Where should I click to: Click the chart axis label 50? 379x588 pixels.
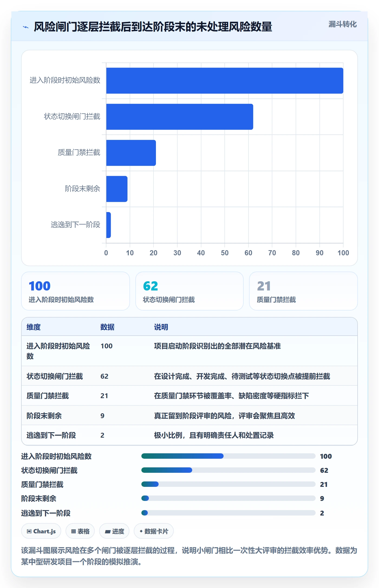coord(225,253)
